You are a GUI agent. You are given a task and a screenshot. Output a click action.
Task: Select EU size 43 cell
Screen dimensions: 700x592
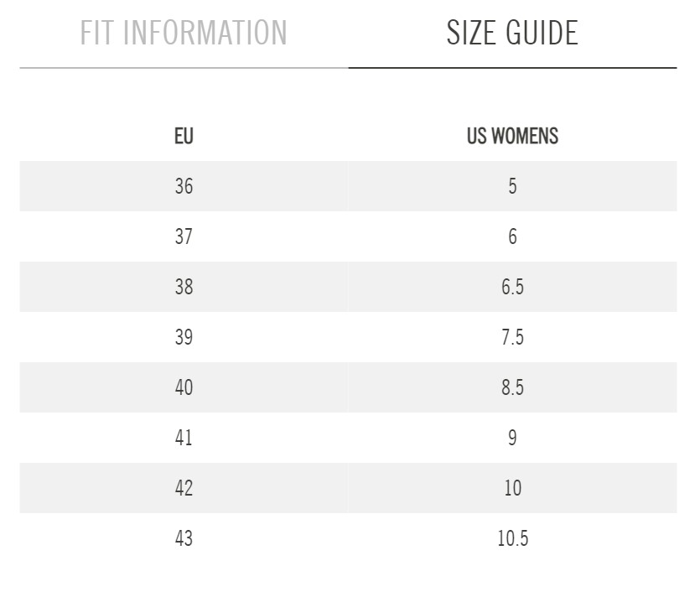184,538
